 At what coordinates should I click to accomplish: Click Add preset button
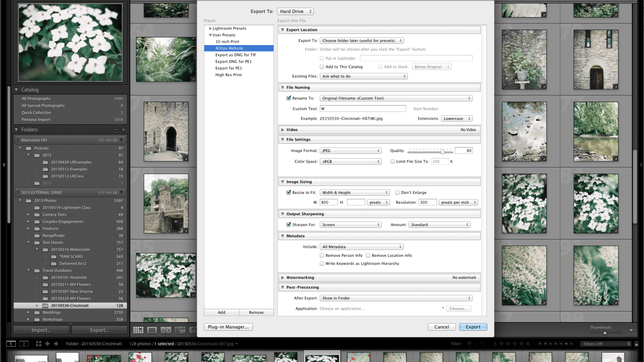click(x=222, y=312)
